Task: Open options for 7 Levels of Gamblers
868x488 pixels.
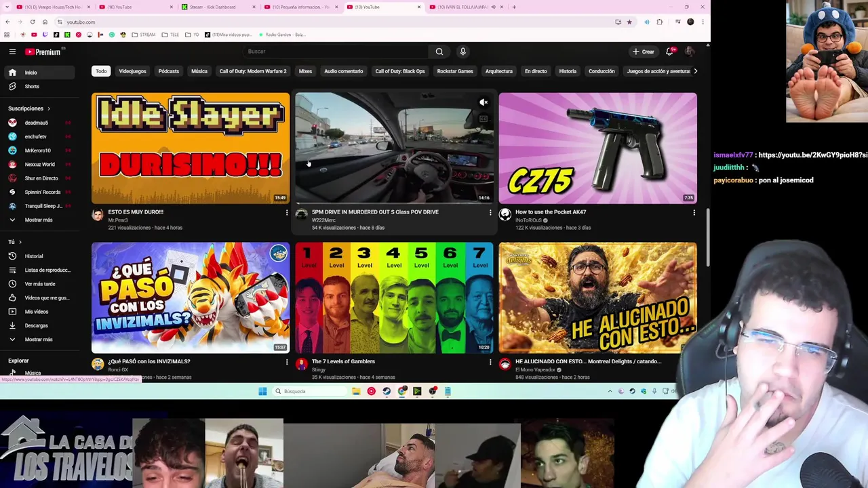Action: click(490, 362)
